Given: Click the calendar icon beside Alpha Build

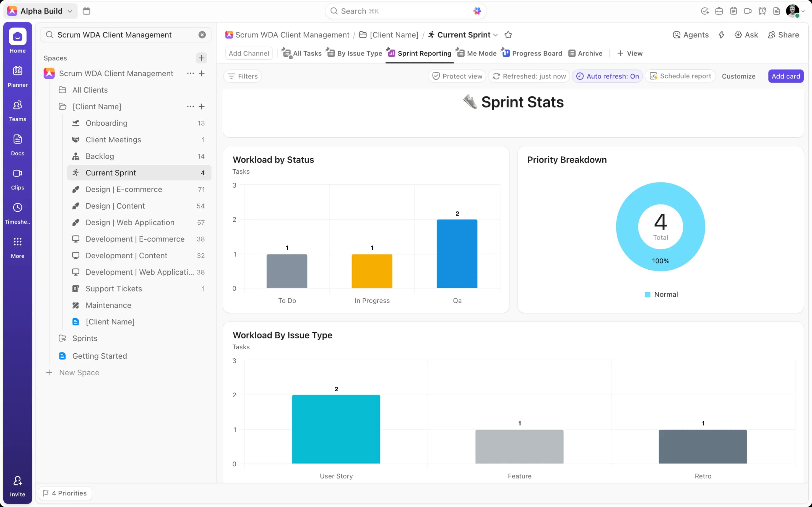Looking at the screenshot, I should click(x=86, y=11).
